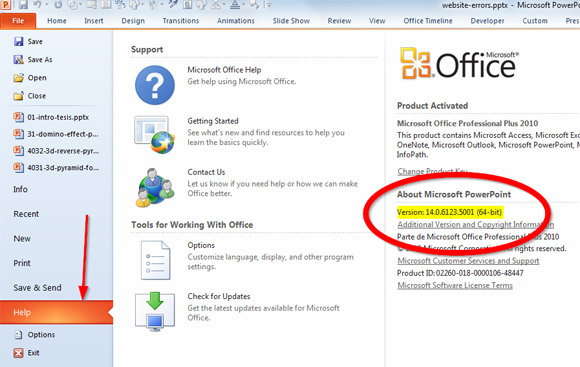The height and width of the screenshot is (367, 580).
Task: Switch to the Transitions ribbon tab
Action: [x=181, y=21]
